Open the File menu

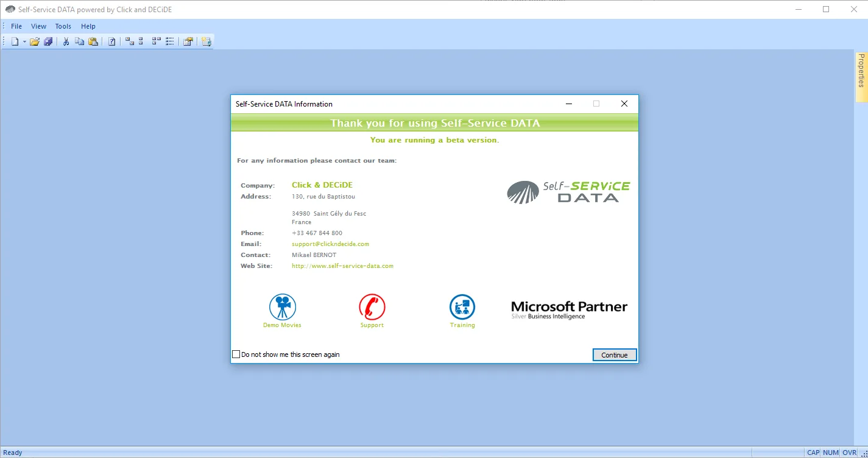16,26
